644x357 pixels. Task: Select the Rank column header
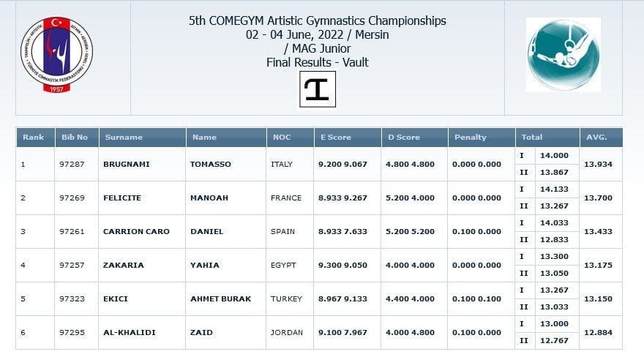(x=35, y=138)
